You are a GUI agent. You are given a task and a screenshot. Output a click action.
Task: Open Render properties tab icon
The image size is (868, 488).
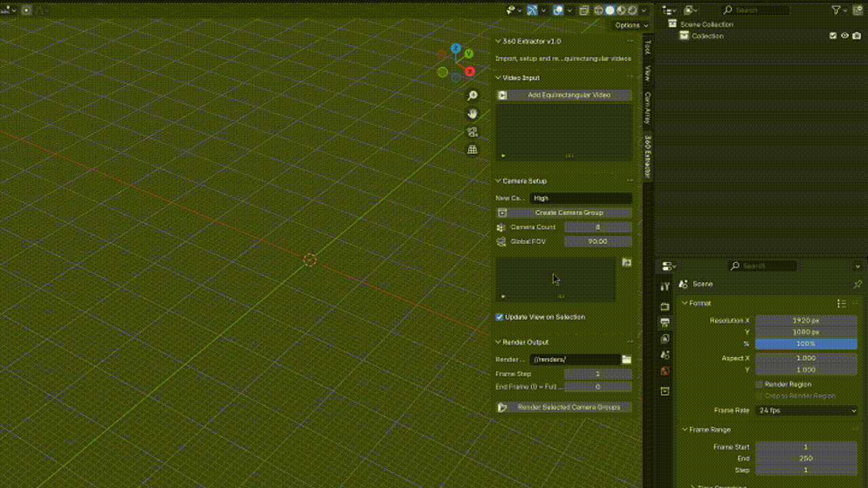665,306
